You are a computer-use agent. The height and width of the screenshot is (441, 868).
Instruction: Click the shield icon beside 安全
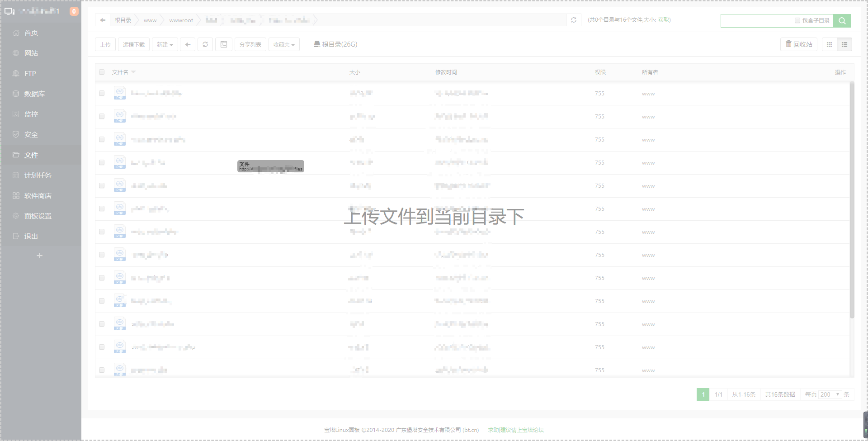(x=16, y=134)
